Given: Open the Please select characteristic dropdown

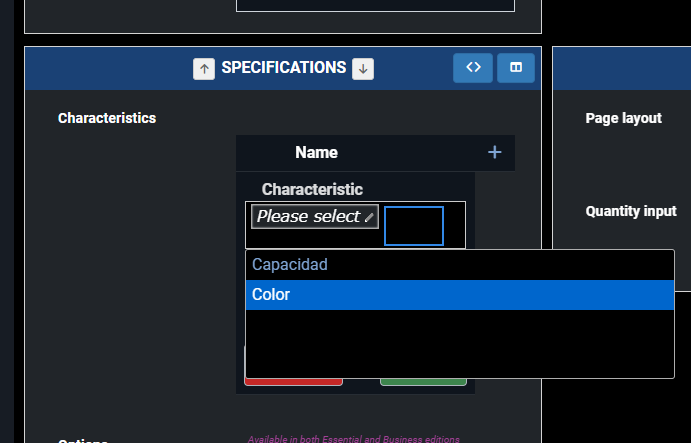Looking at the screenshot, I should (x=308, y=217).
